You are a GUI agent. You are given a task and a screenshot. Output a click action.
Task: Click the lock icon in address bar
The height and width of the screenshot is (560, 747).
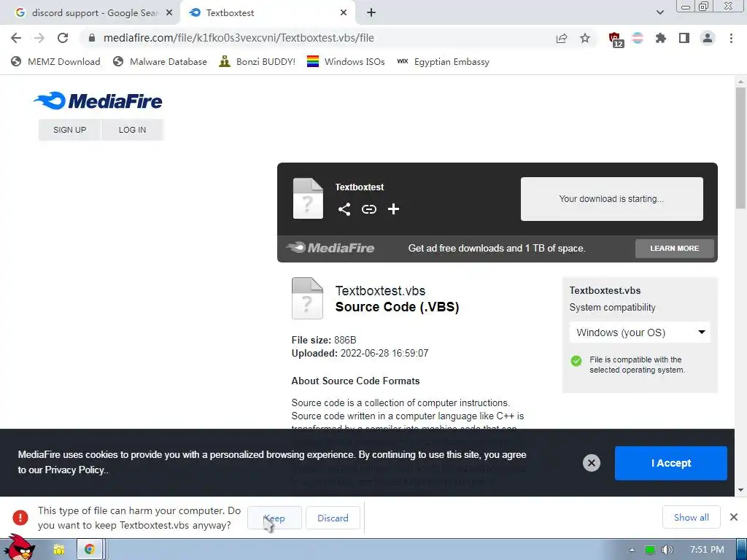92,38
